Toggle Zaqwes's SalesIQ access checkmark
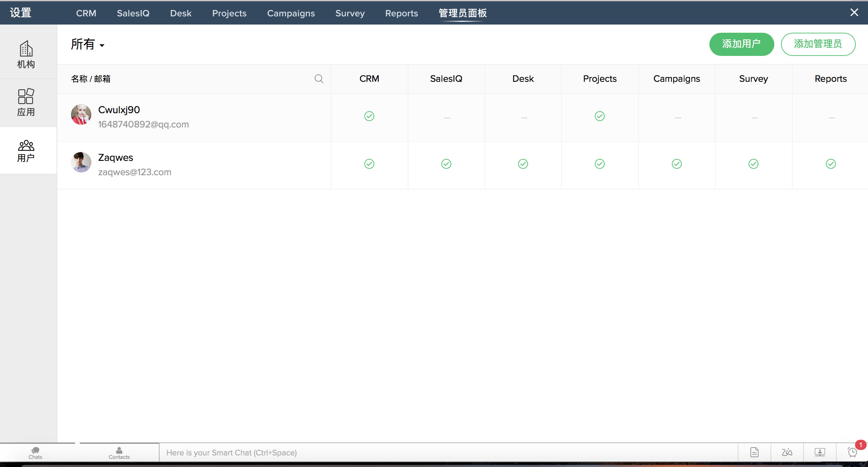The width and height of the screenshot is (868, 467). (x=446, y=164)
